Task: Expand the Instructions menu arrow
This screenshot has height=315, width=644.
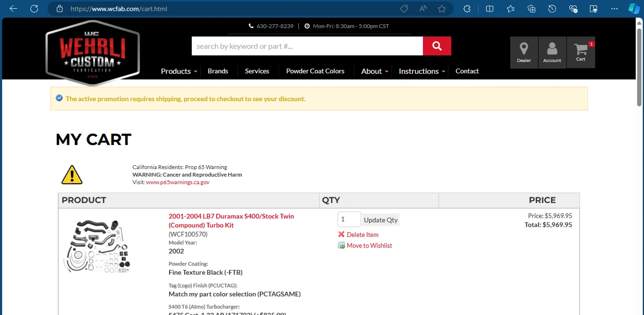Action: [444, 71]
